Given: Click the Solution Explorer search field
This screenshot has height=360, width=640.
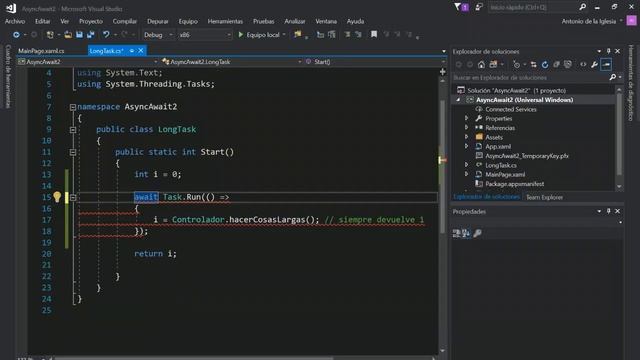Looking at the screenshot, I should click(530, 77).
